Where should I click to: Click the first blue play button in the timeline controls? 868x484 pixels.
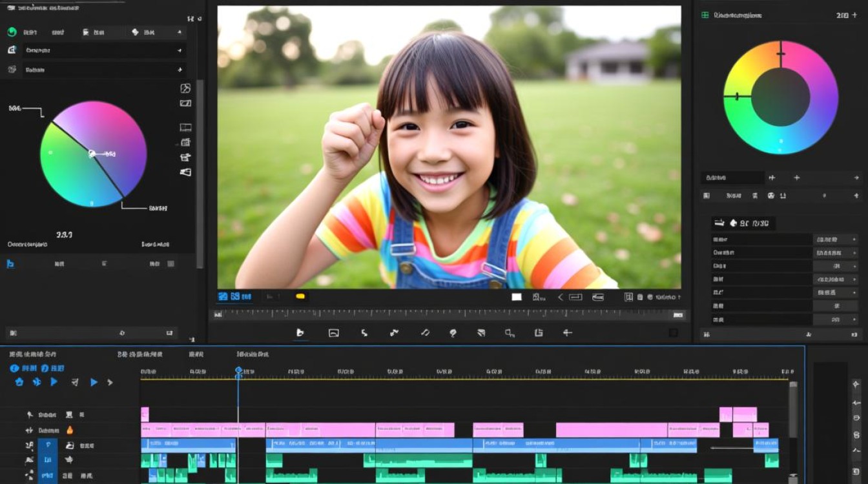pos(54,382)
